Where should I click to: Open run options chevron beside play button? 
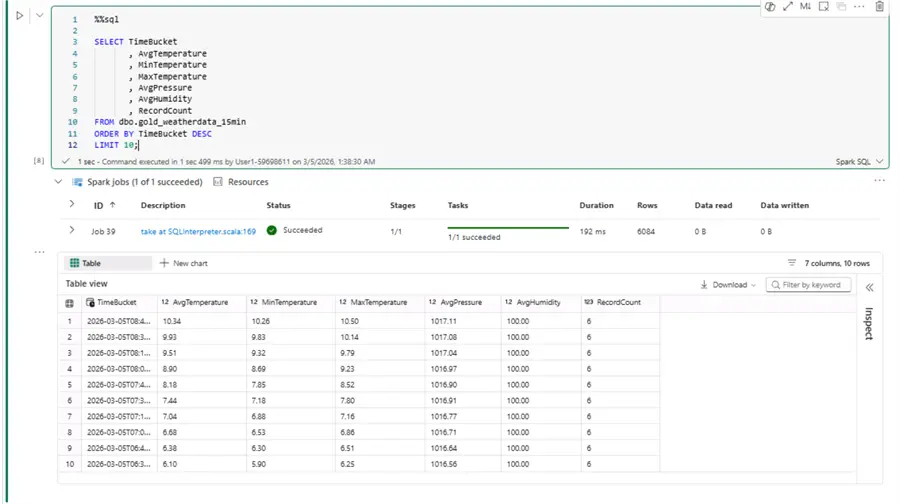[40, 15]
